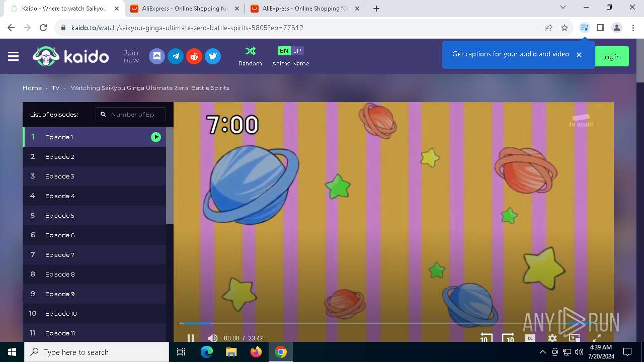Select Episode 9 from the list
This screenshot has width=644, height=362.
coord(94,294)
